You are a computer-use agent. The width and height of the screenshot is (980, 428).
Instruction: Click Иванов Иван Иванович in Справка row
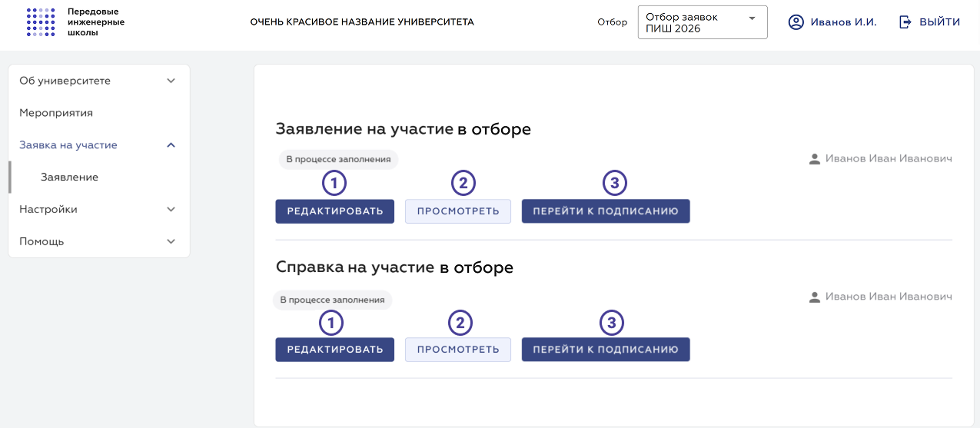[x=889, y=297]
